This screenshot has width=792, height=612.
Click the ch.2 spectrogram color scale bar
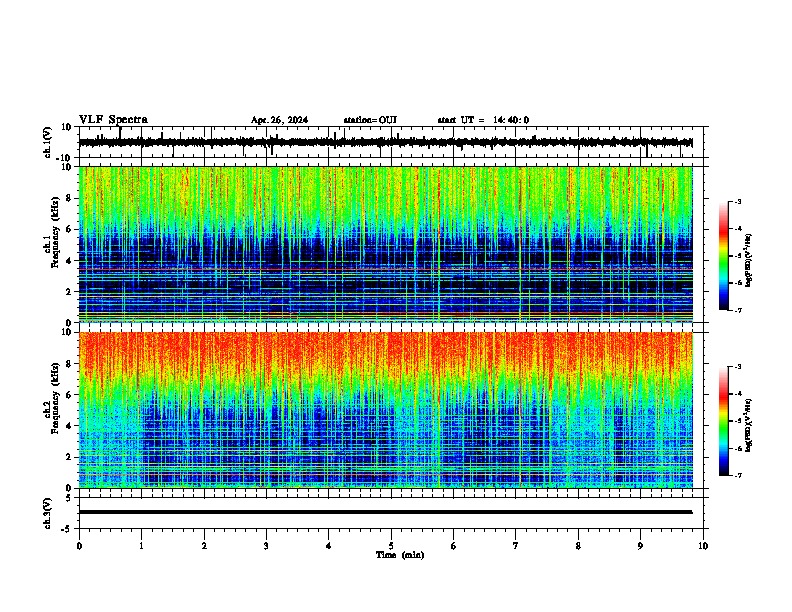pos(724,421)
